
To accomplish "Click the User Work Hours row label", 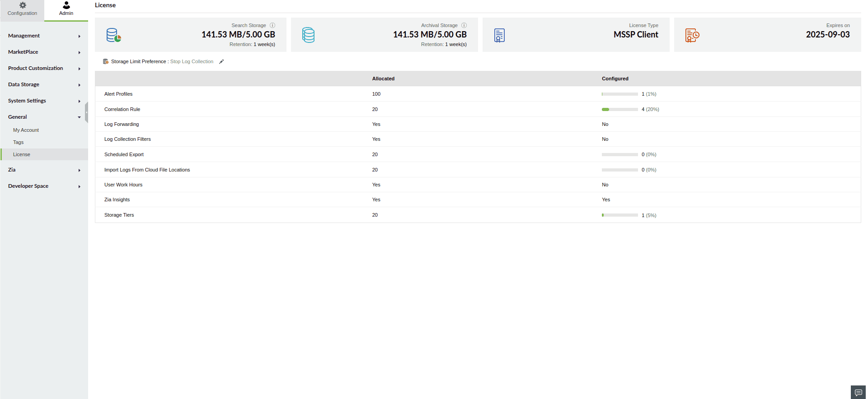I will point(123,185).
